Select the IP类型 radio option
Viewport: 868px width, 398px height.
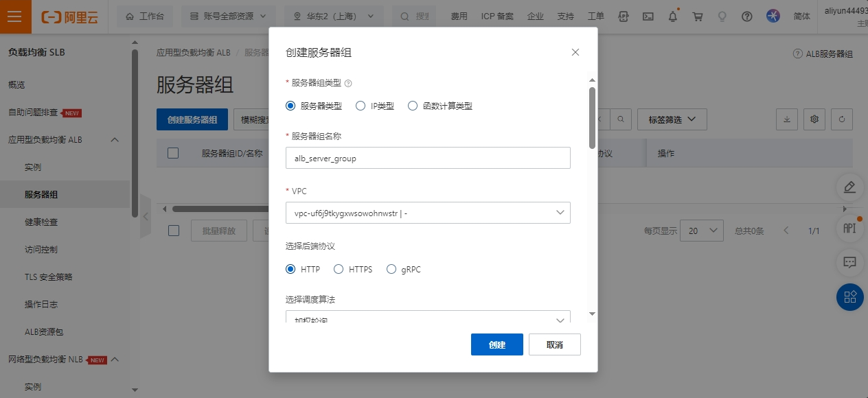click(x=361, y=106)
